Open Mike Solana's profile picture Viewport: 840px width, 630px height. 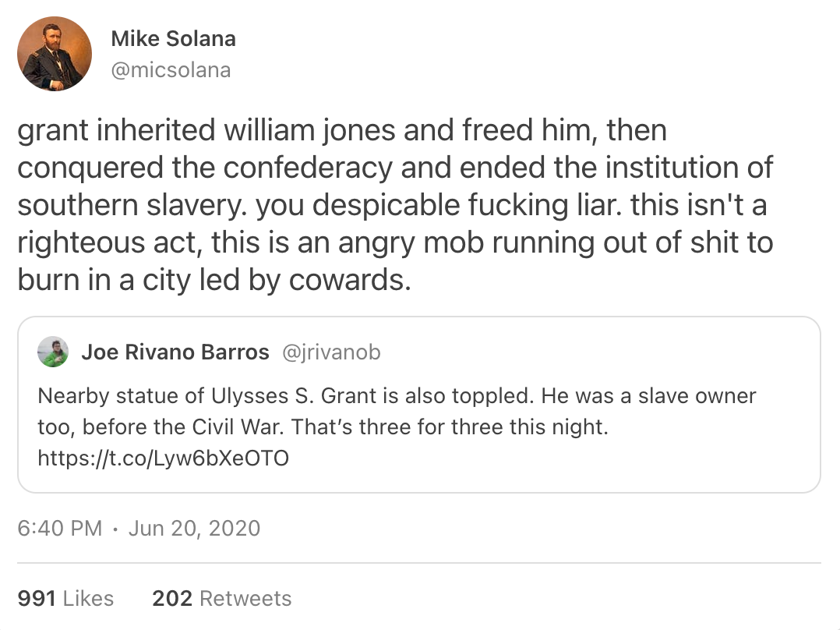coord(55,54)
